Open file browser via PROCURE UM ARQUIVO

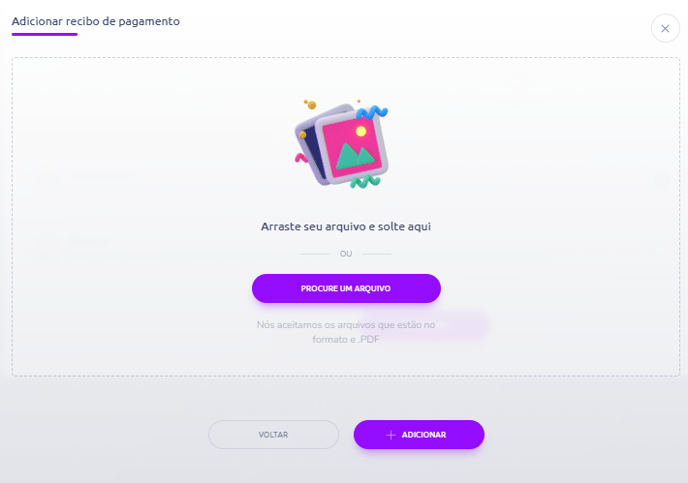click(x=346, y=288)
